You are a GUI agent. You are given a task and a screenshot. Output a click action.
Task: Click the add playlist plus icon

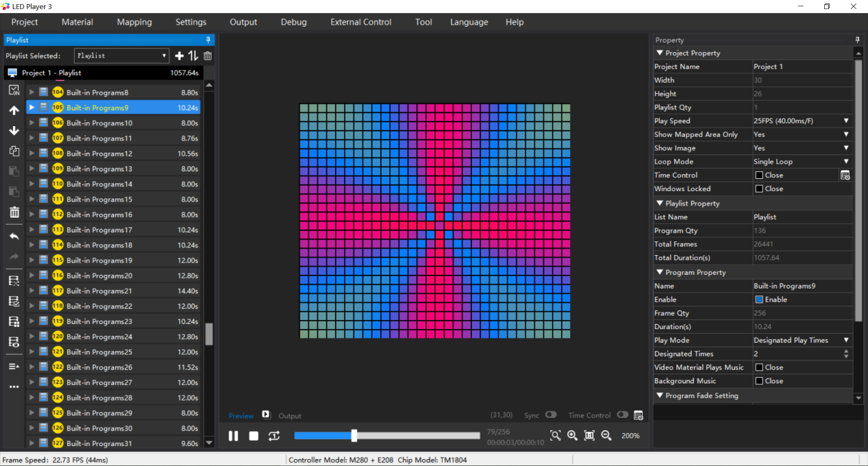point(179,56)
